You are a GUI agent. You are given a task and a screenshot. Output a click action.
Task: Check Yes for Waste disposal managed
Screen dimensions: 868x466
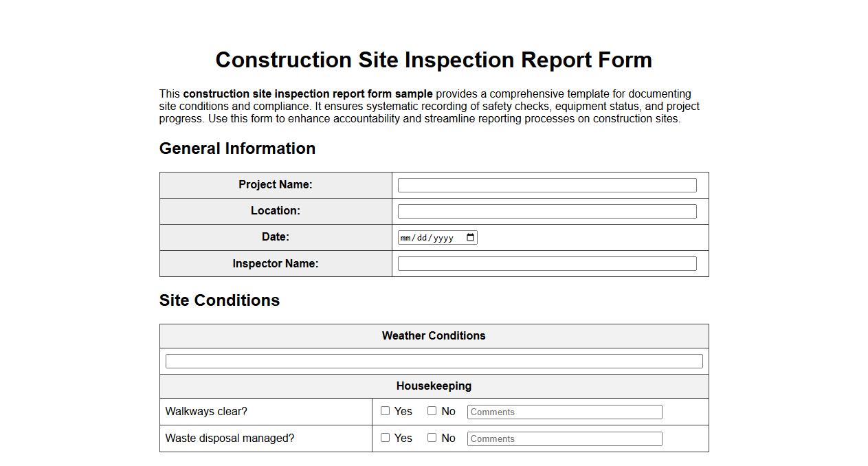(x=386, y=437)
